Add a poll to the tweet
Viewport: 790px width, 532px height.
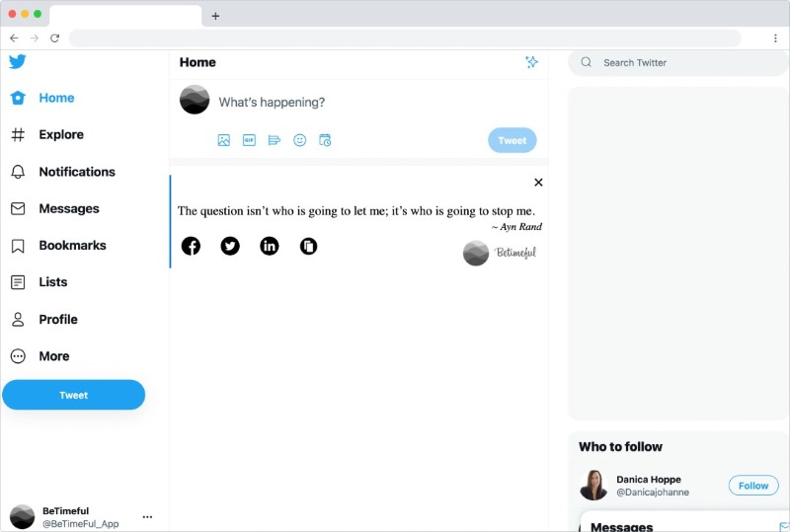(x=275, y=140)
